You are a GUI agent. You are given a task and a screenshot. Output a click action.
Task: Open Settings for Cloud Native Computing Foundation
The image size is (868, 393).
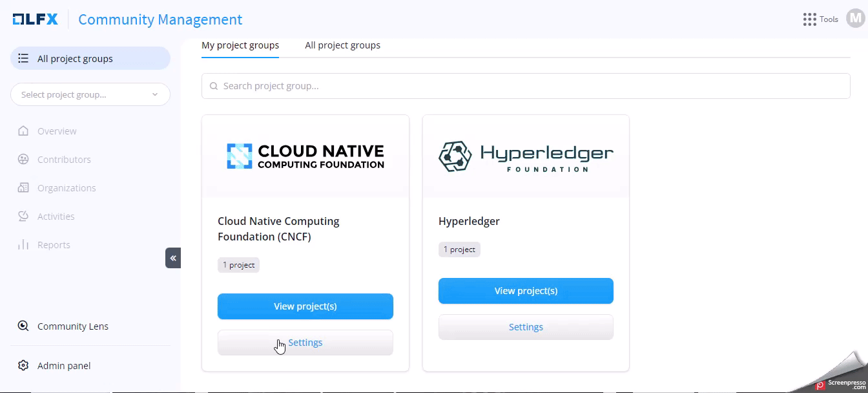(305, 343)
